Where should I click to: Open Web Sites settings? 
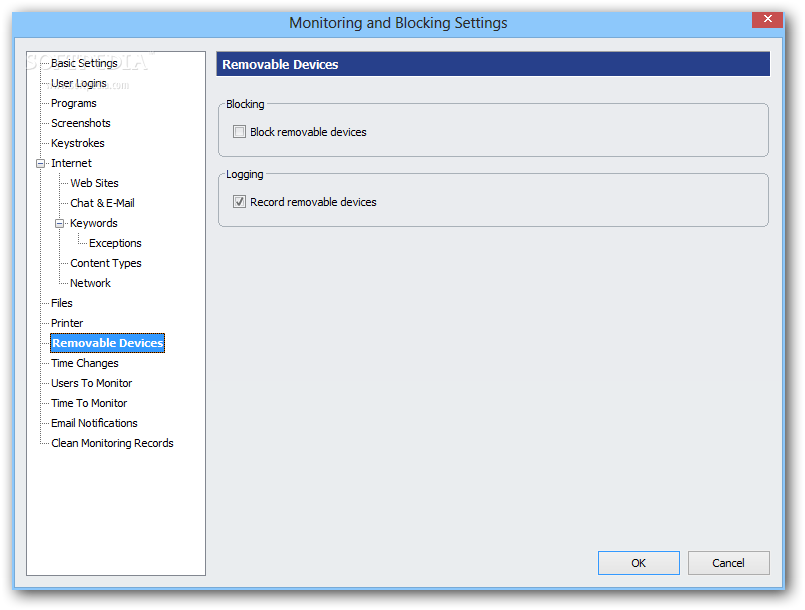pos(94,183)
